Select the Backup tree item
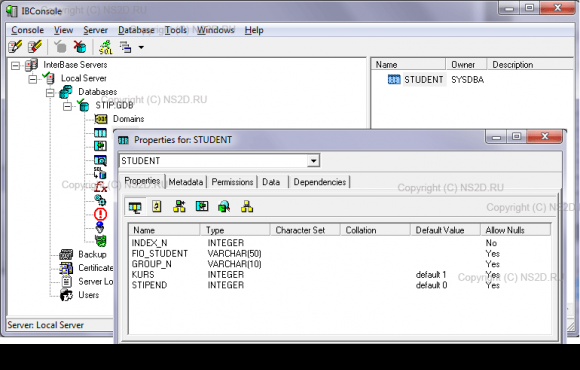The width and height of the screenshot is (580, 370). pyautogui.click(x=92, y=255)
